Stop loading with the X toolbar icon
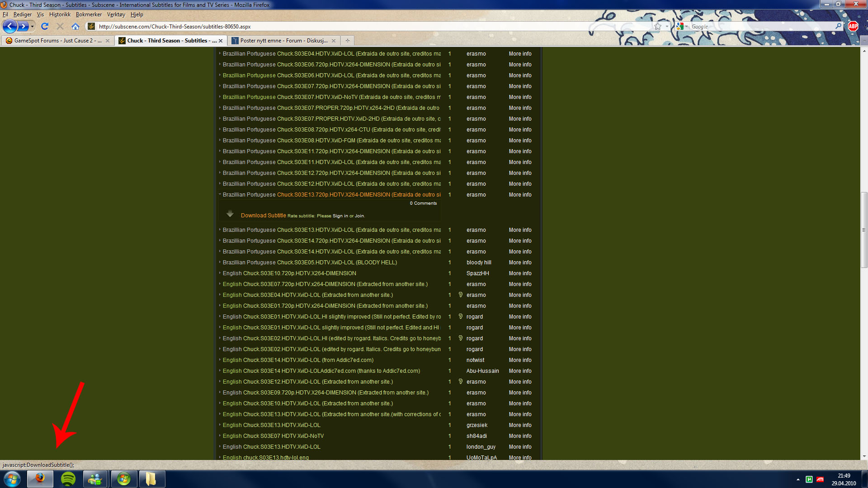This screenshot has width=868, height=488. pos(60,26)
